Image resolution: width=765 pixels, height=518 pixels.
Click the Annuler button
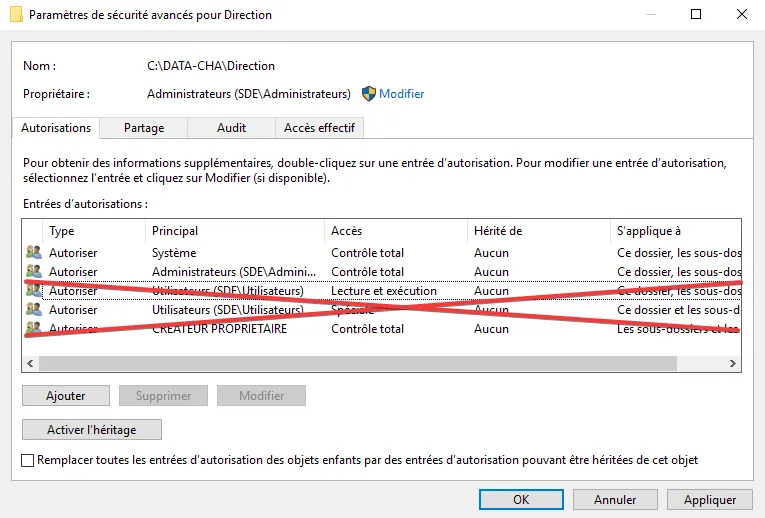tap(615, 499)
